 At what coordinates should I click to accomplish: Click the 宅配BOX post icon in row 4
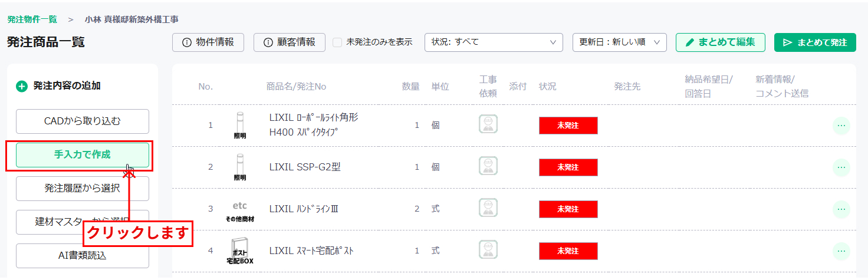click(x=240, y=252)
